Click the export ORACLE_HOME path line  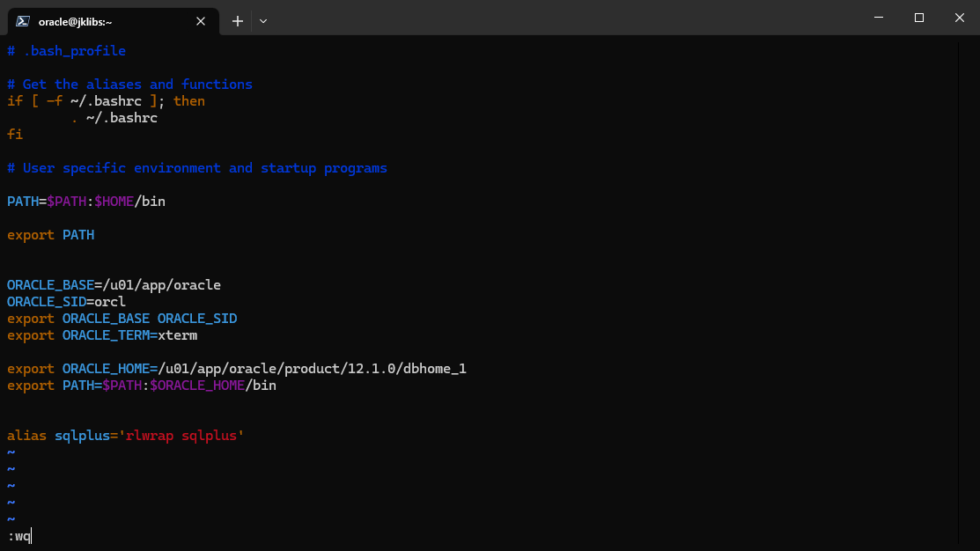(x=238, y=368)
